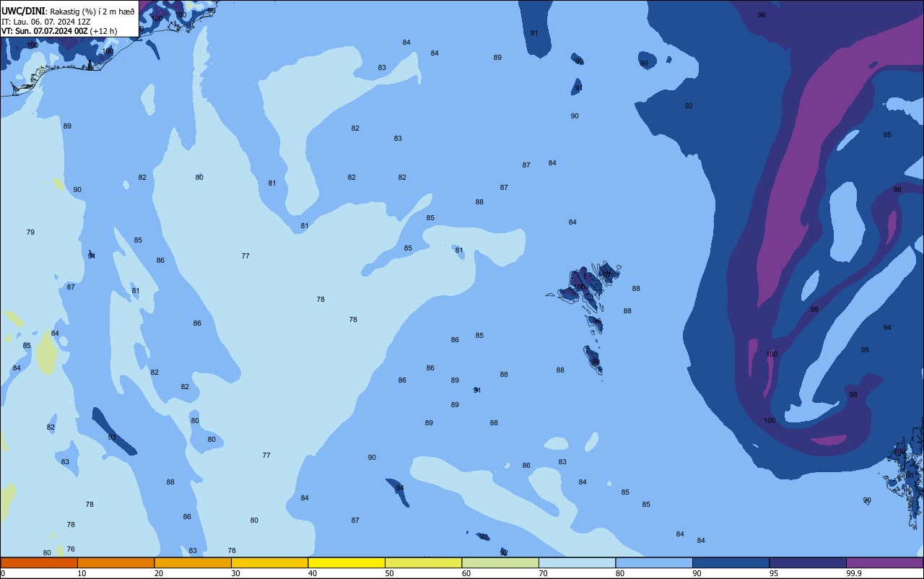Select the 40–50 bright yellow legend swatch
924x579 pixels.
point(346,562)
